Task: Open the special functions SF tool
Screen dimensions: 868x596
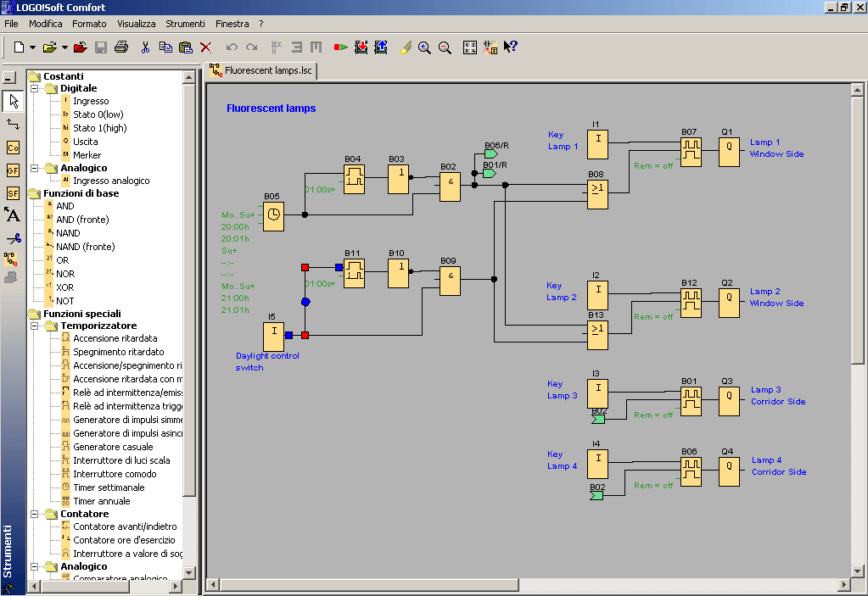Action: 13,193
